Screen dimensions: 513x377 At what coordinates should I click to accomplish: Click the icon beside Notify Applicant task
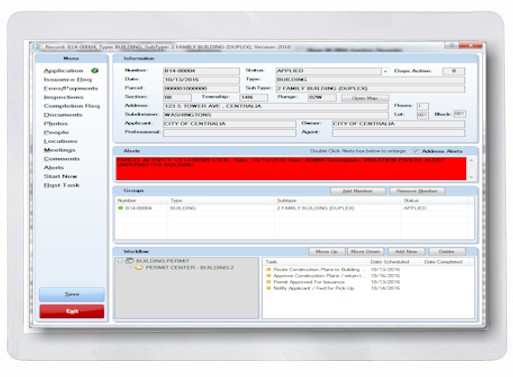pos(269,288)
